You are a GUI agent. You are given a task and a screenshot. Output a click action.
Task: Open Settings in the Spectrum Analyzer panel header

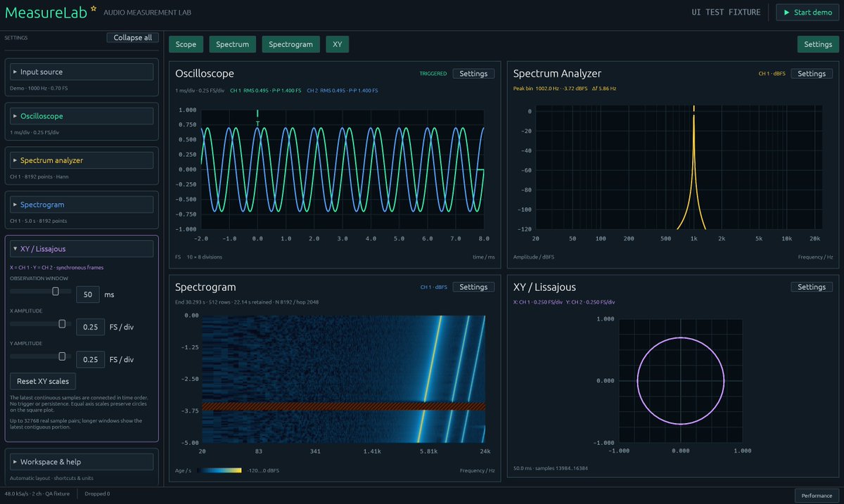pyautogui.click(x=812, y=73)
